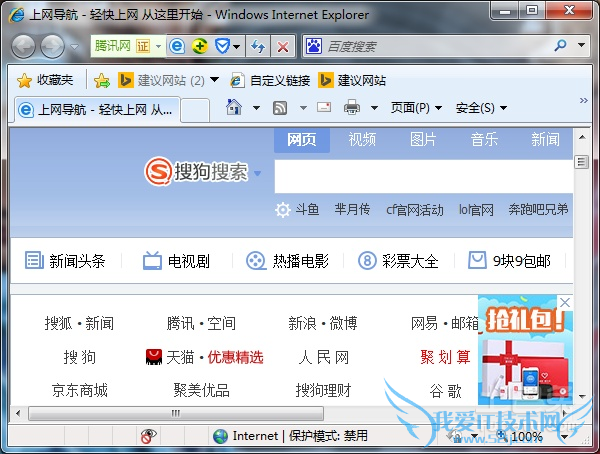Viewport: 600px width, 454px height.
Task: Select the 视频 search tab
Action: (x=362, y=140)
